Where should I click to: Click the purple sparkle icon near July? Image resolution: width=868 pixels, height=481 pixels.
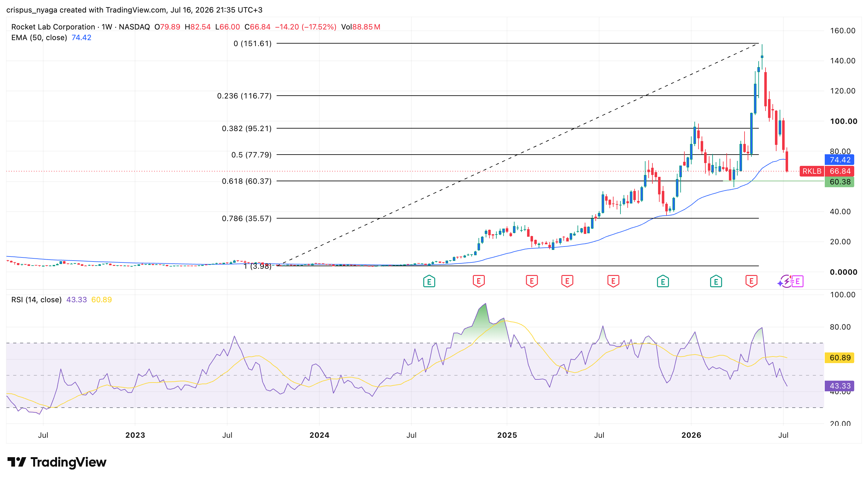780,283
